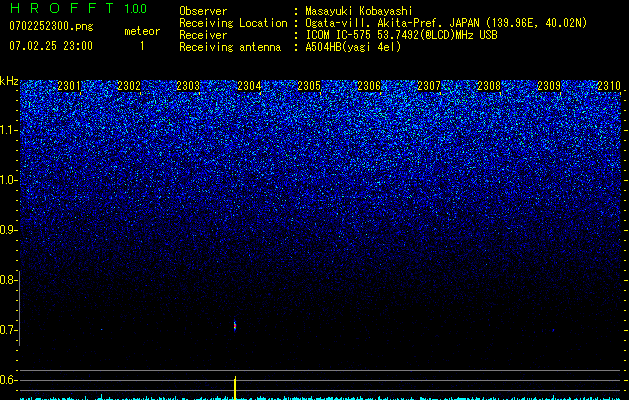Click the A504HB(yagi 4el) antenna text
This screenshot has height=400, width=629.
(x=353, y=47)
